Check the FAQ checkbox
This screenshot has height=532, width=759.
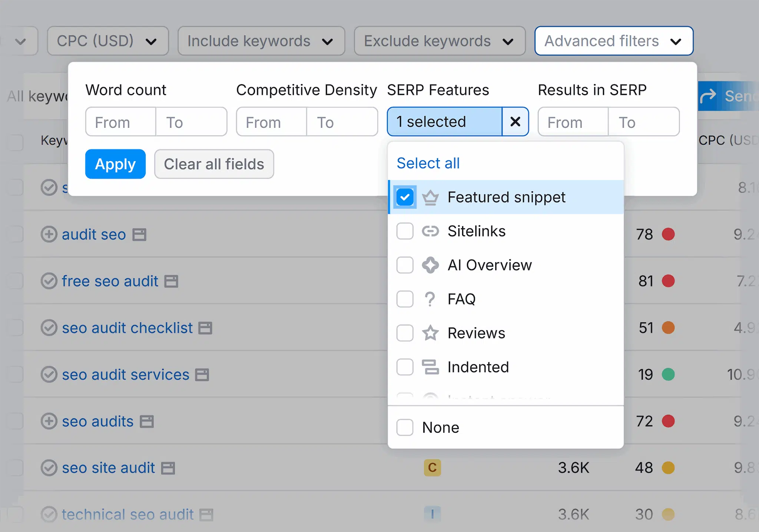(x=405, y=299)
